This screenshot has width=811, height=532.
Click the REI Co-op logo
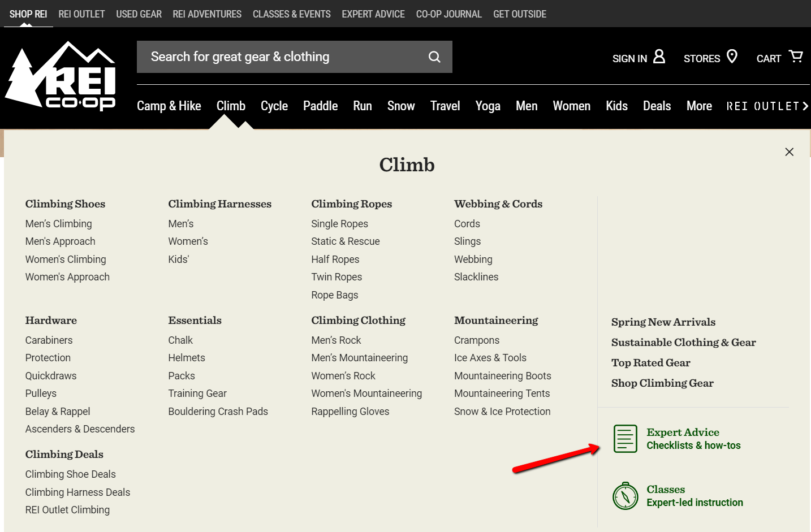pyautogui.click(x=61, y=76)
